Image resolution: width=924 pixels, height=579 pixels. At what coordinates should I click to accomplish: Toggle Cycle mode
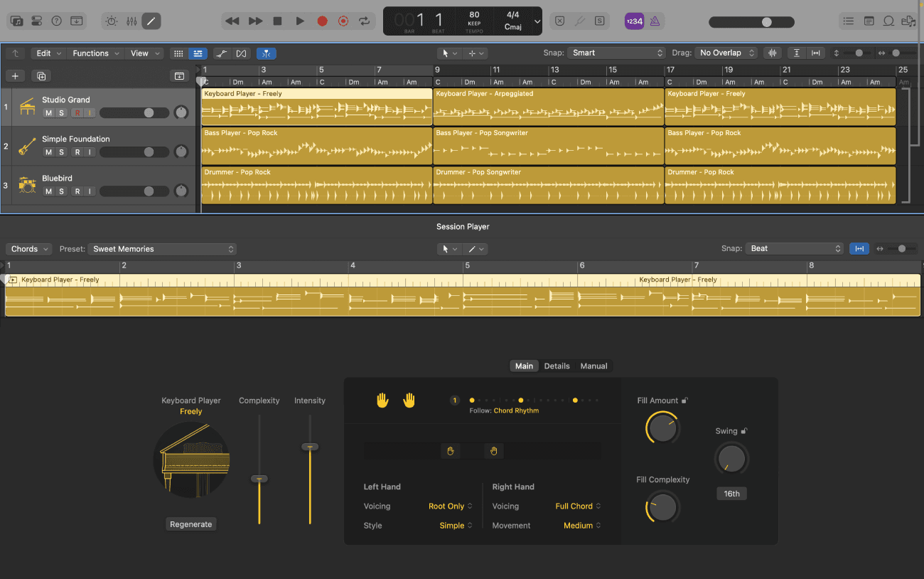(x=365, y=21)
